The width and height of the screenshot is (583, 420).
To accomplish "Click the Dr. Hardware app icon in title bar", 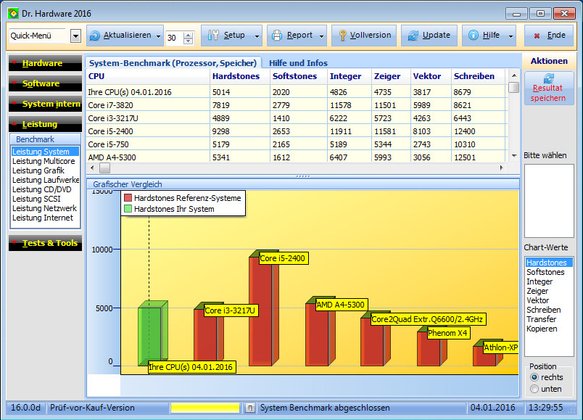I will (x=13, y=14).
